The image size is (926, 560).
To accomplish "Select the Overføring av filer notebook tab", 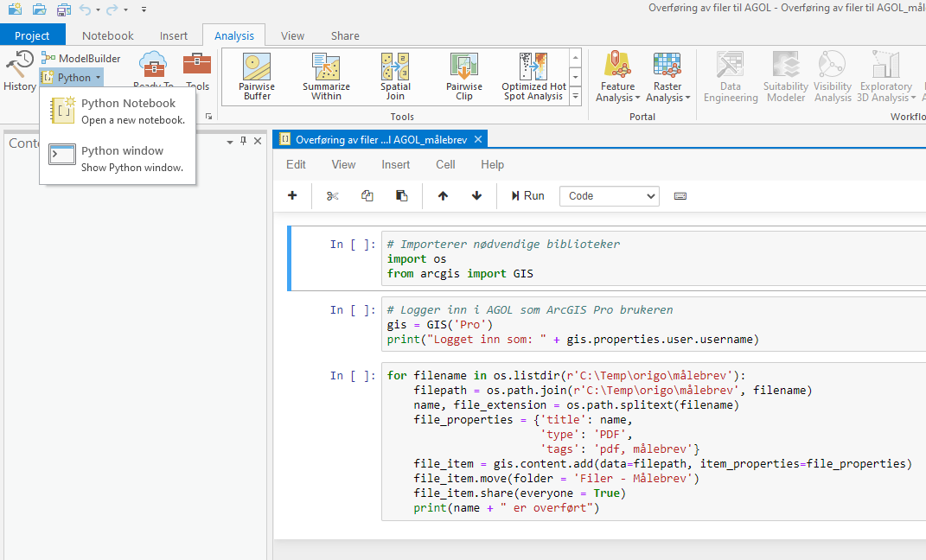I will (x=380, y=140).
